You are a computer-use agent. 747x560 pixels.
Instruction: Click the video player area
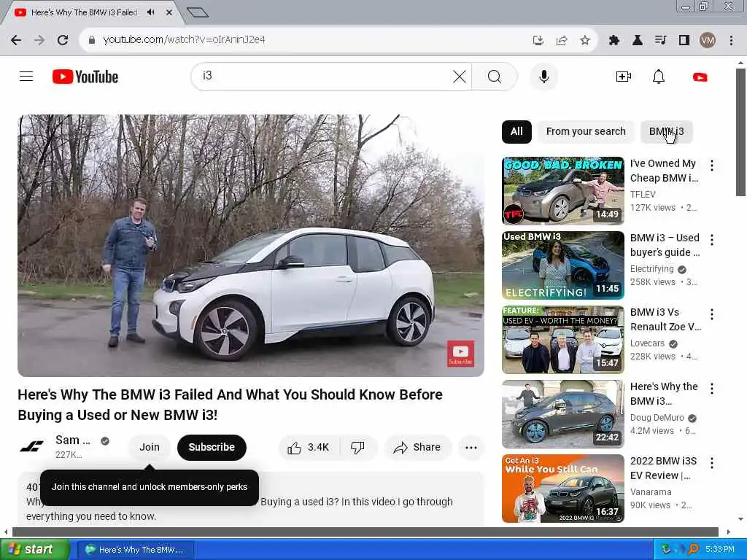251,245
